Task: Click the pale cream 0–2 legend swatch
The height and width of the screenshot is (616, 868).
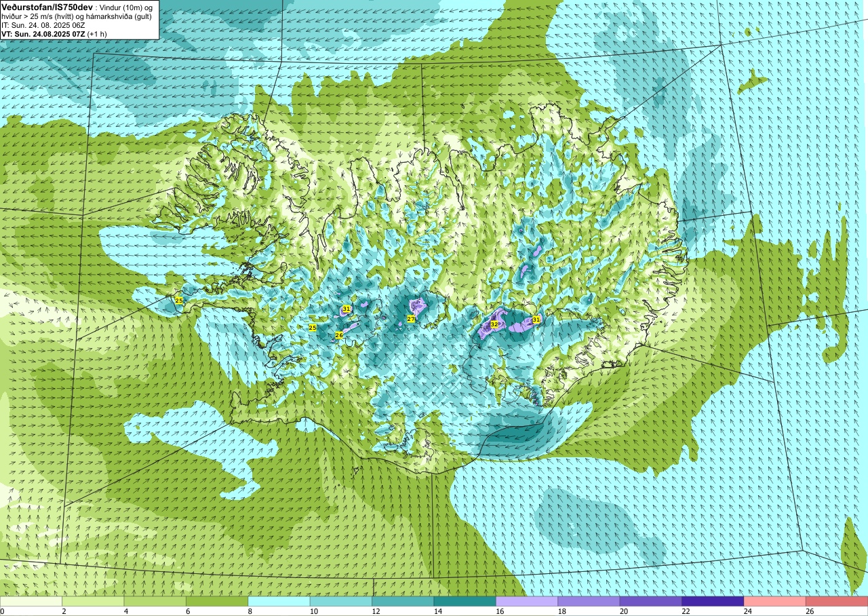Action: point(31,601)
